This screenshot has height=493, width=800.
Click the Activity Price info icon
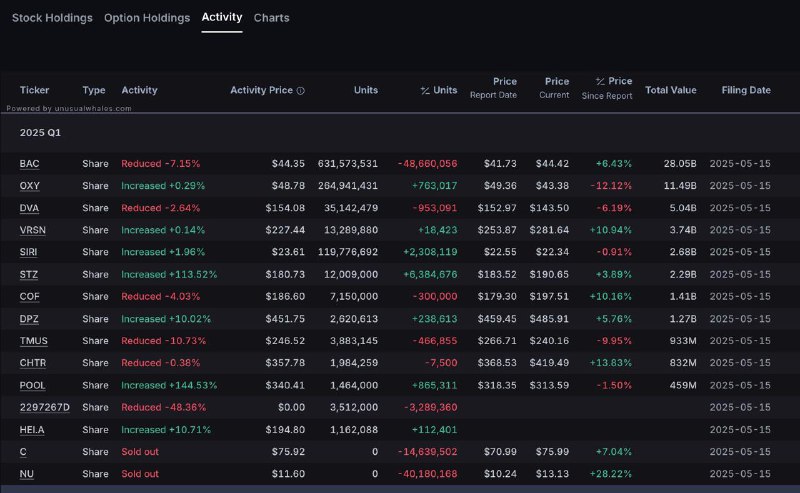(x=301, y=91)
